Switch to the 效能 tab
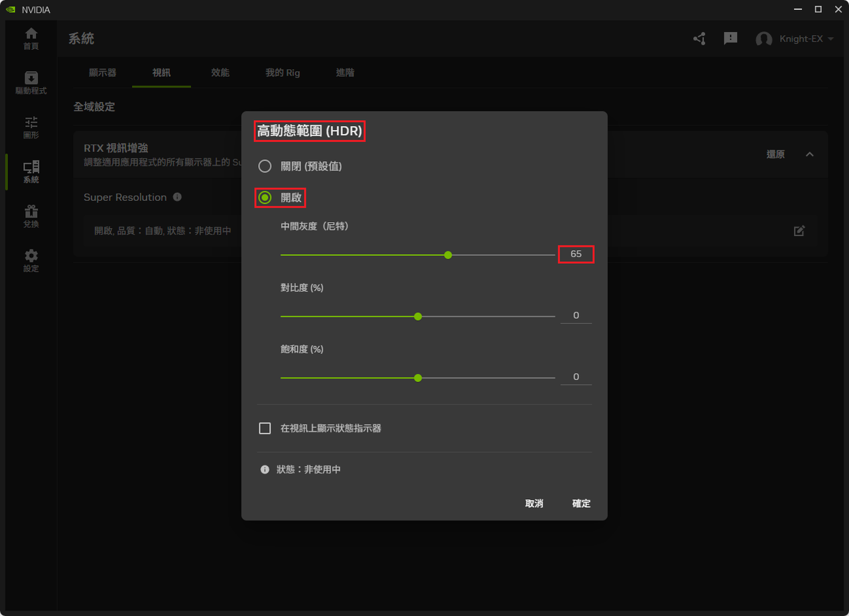This screenshot has width=849, height=616. tap(220, 72)
